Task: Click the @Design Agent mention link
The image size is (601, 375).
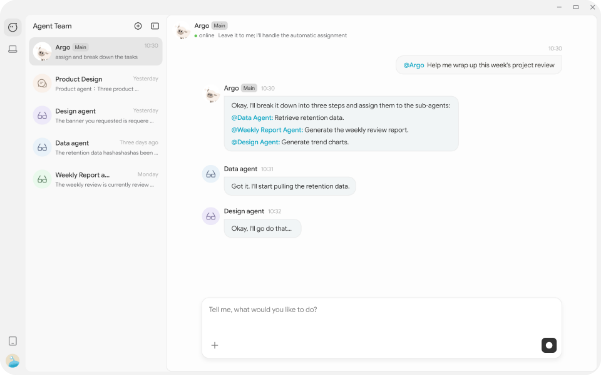Action: [255, 142]
